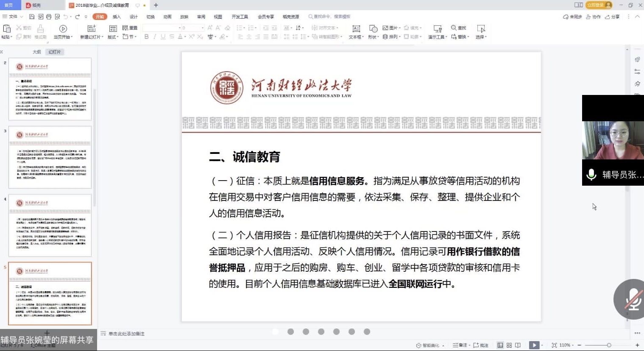Click the Clear Formatting eraser icon
This screenshot has height=351, width=644.
pyautogui.click(x=227, y=28)
